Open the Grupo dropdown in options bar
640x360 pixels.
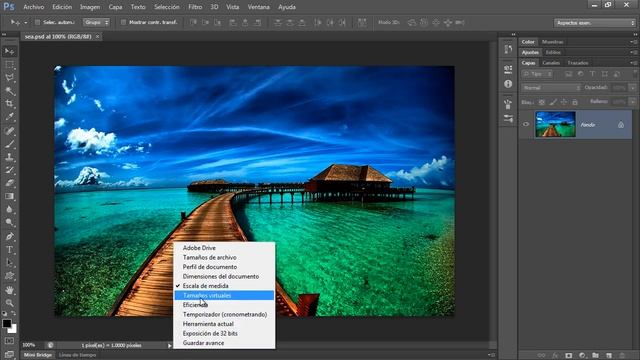click(x=96, y=22)
